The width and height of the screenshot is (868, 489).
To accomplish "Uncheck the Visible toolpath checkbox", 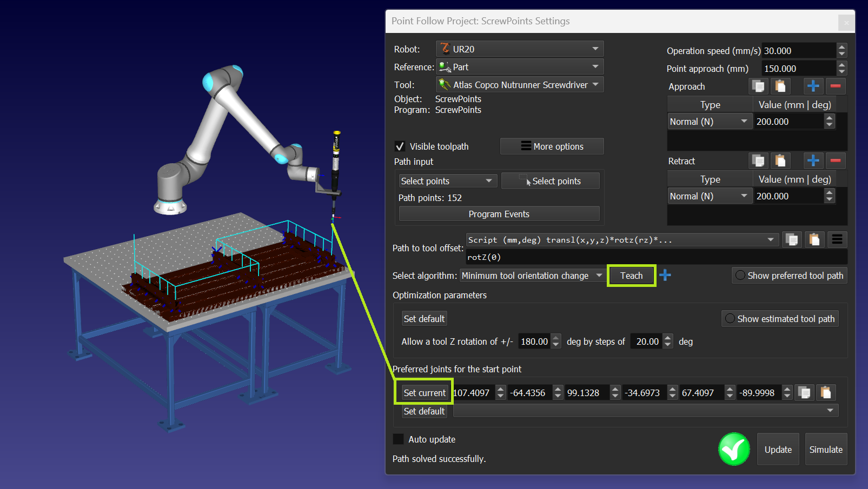I will [x=400, y=146].
